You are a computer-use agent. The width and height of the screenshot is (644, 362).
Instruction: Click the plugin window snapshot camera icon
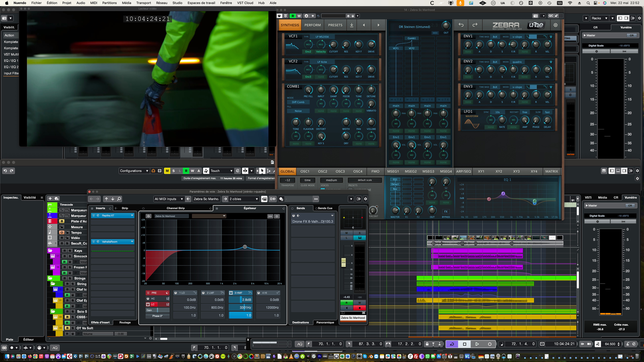pyautogui.click(x=535, y=16)
